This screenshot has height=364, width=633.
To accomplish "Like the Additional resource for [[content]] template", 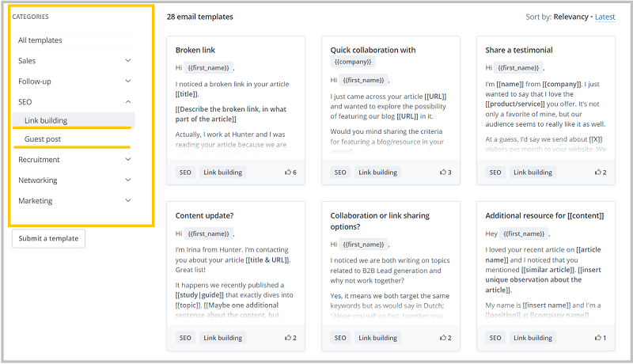I will [598, 338].
